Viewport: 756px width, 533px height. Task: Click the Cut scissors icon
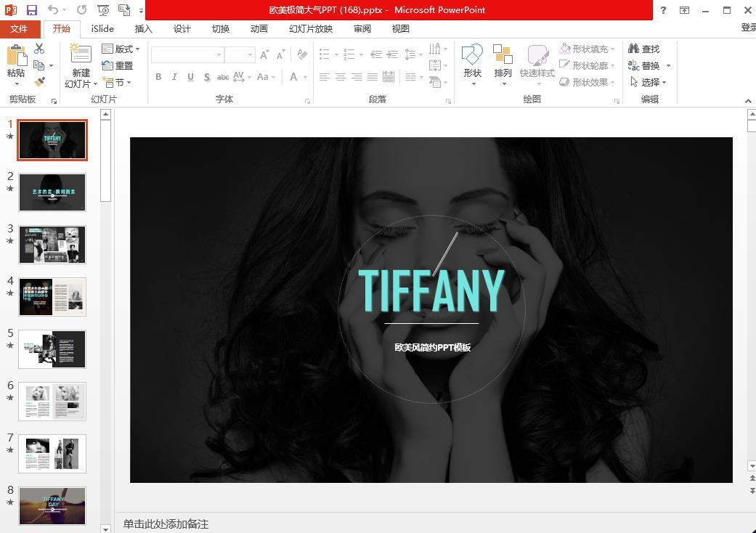point(39,49)
